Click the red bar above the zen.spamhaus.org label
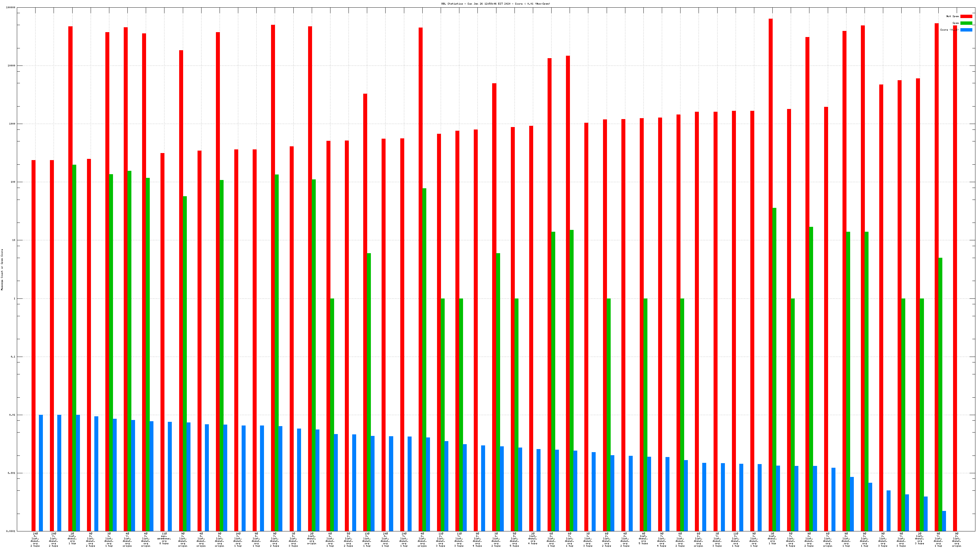980x551 pixels. (162, 342)
